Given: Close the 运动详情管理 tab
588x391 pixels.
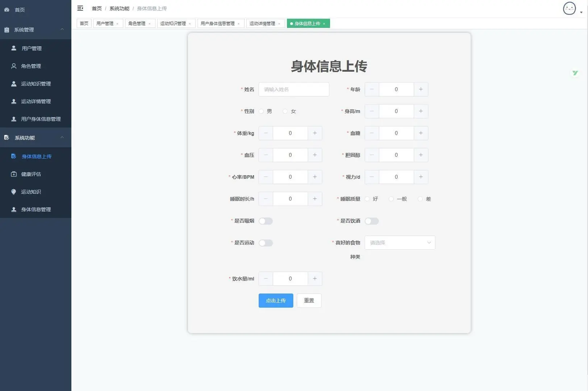Looking at the screenshot, I should point(280,23).
